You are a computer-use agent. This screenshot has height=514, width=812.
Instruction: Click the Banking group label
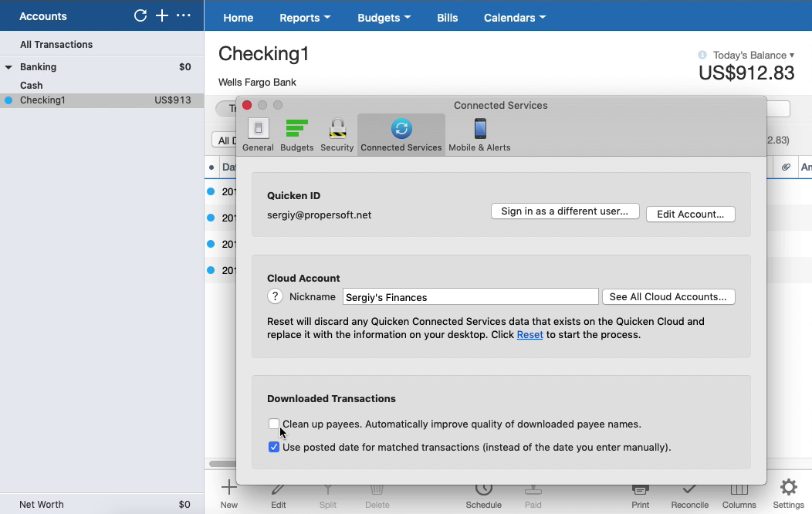[x=39, y=67]
